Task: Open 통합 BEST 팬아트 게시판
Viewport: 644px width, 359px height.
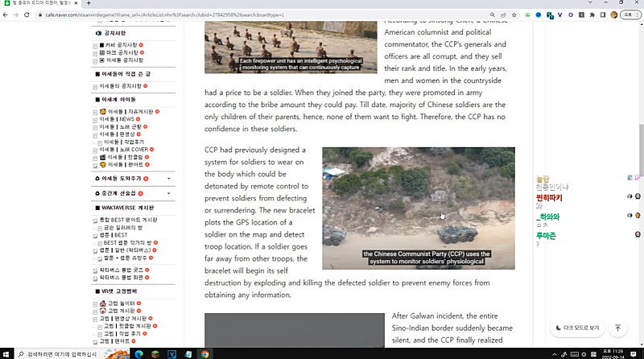Action: [x=128, y=220]
